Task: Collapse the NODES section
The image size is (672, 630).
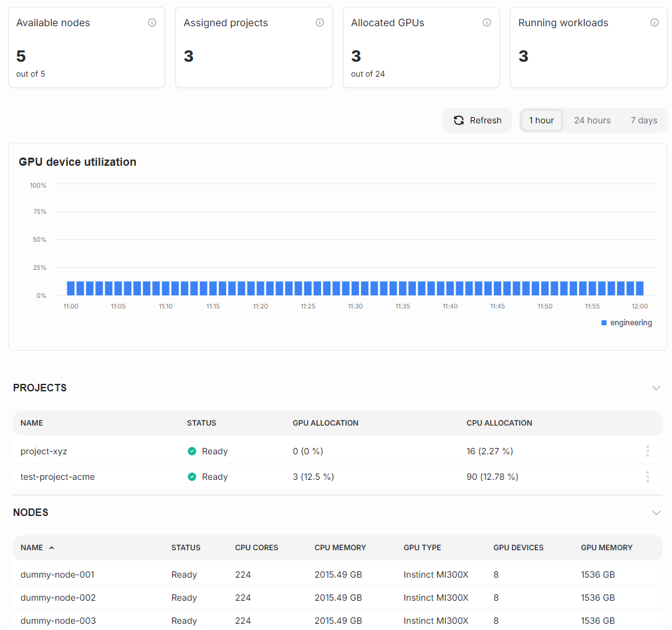Action: click(656, 512)
